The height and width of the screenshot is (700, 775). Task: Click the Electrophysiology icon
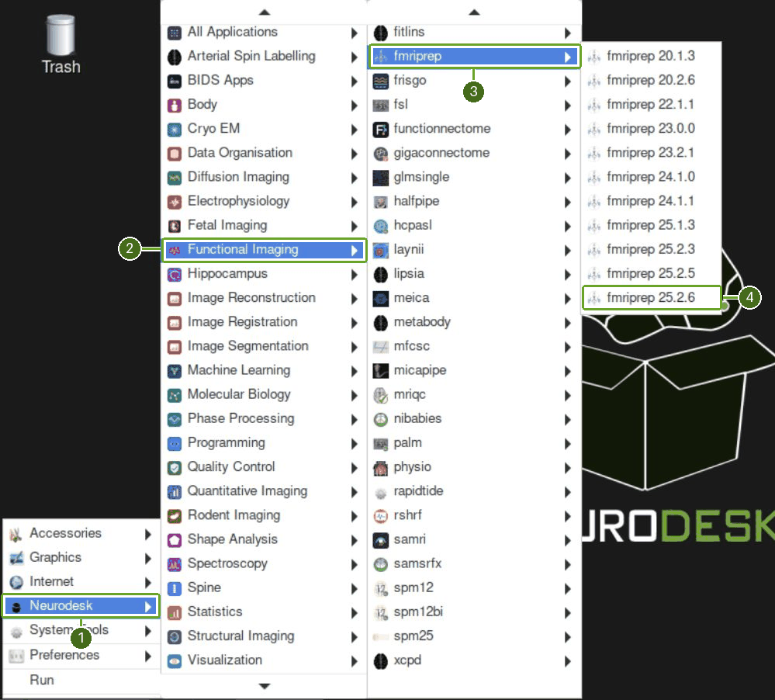coord(175,203)
